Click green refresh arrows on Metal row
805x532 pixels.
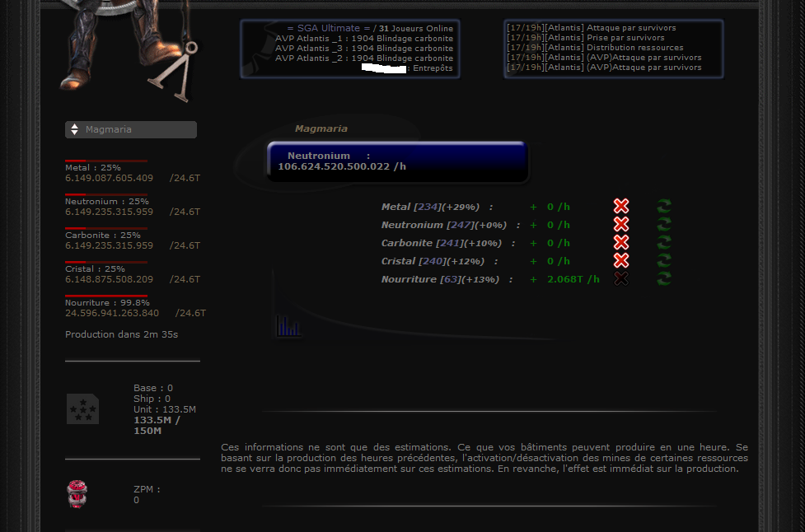664,206
